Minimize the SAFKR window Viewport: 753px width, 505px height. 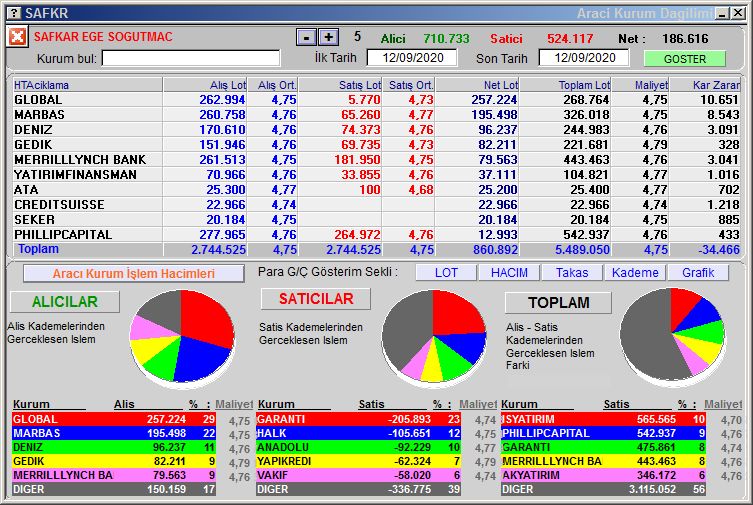pos(722,13)
